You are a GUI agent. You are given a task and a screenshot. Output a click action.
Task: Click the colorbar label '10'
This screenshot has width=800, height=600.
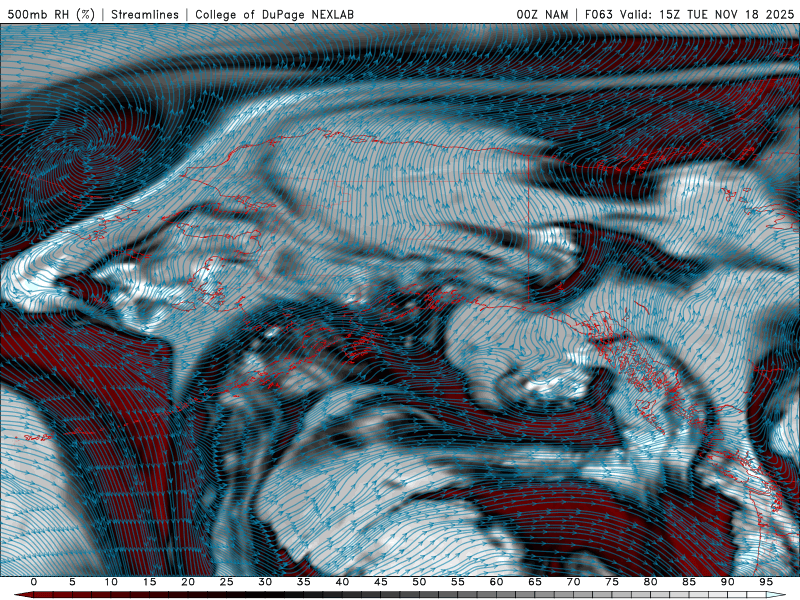click(111, 582)
